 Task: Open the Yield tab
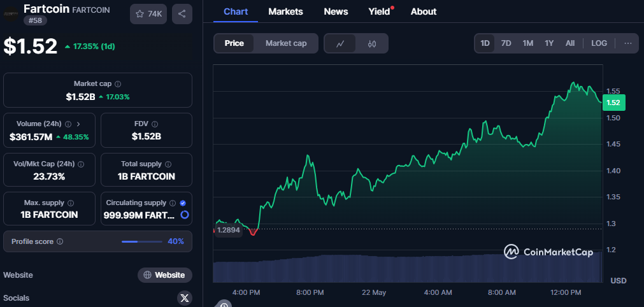379,11
